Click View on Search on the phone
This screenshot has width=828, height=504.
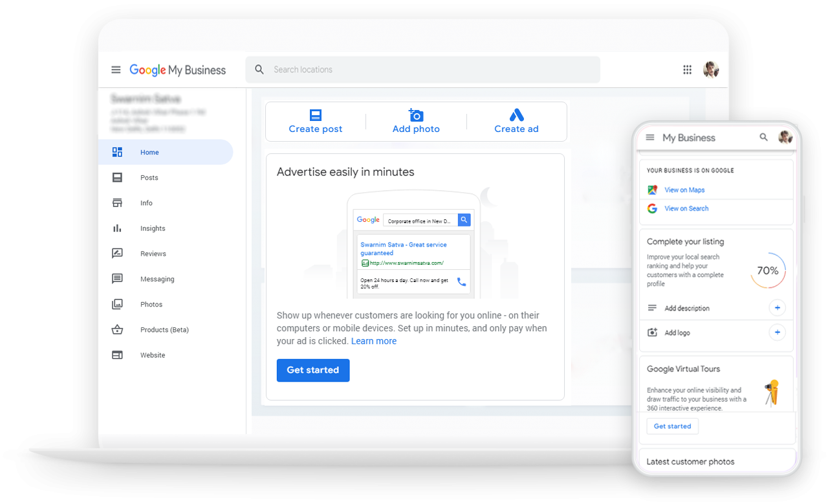tap(686, 208)
